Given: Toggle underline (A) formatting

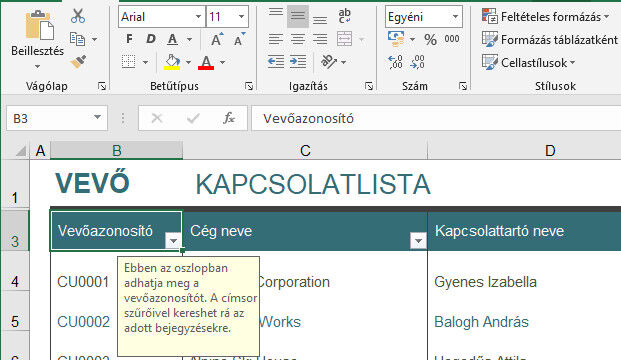Looking at the screenshot, I should coord(172,39).
